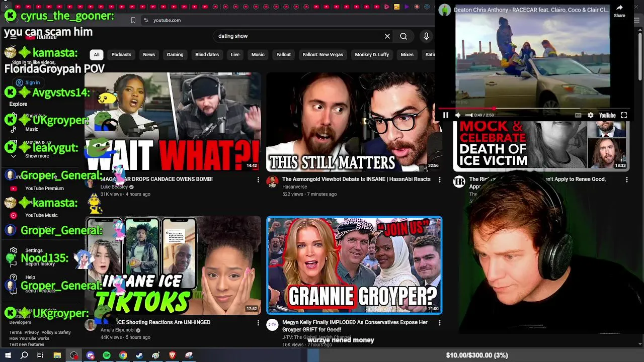
Task: Open Task View on taskbar
Action: tap(40, 355)
